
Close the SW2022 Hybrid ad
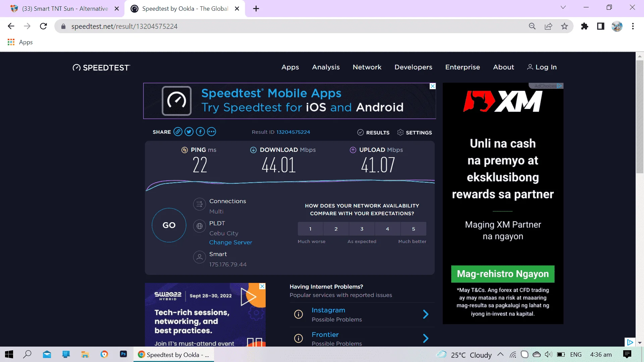point(262,286)
